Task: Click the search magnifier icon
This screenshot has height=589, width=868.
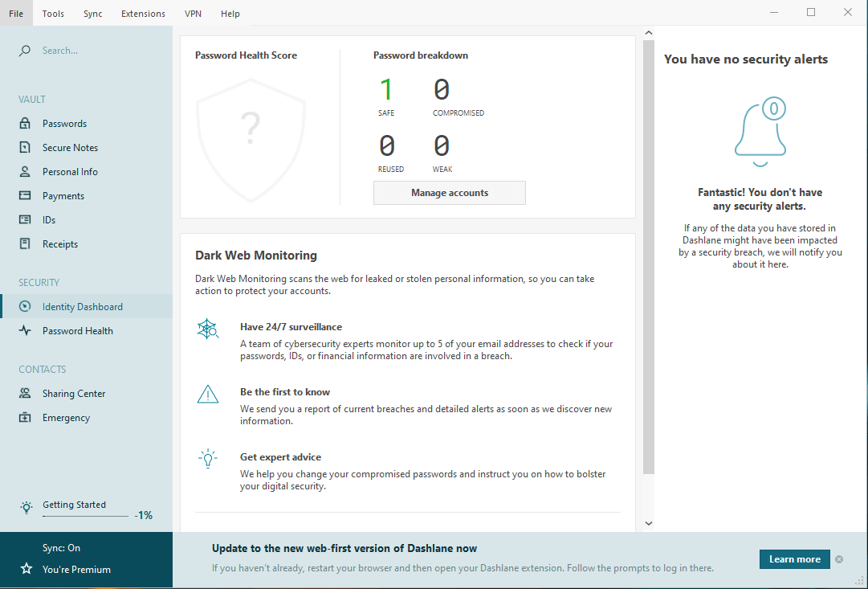Action: (24, 51)
